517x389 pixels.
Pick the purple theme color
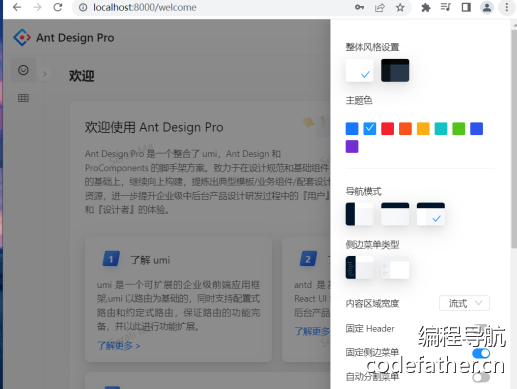352,146
